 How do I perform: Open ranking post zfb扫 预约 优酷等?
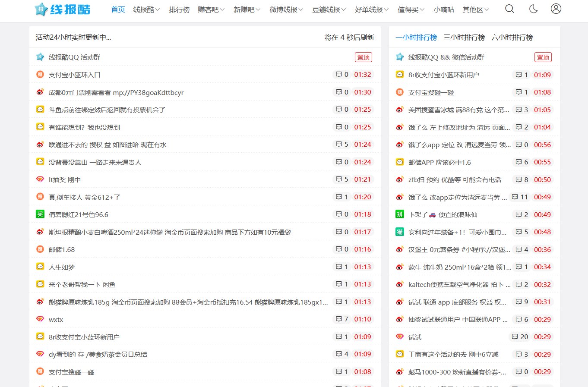[x=455, y=179]
